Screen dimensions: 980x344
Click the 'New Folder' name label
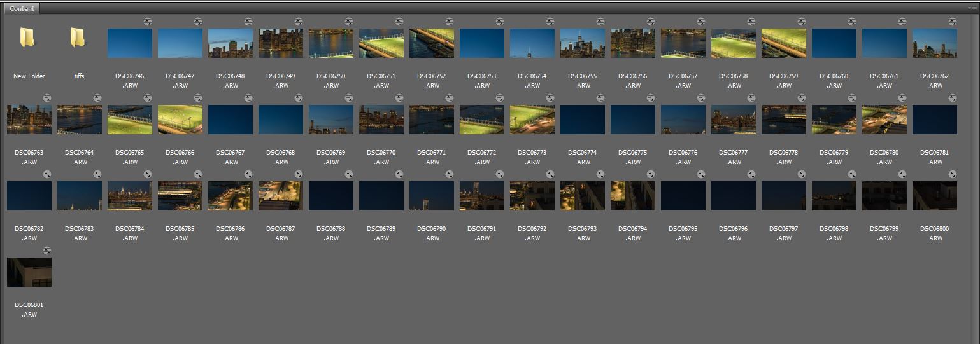point(29,76)
